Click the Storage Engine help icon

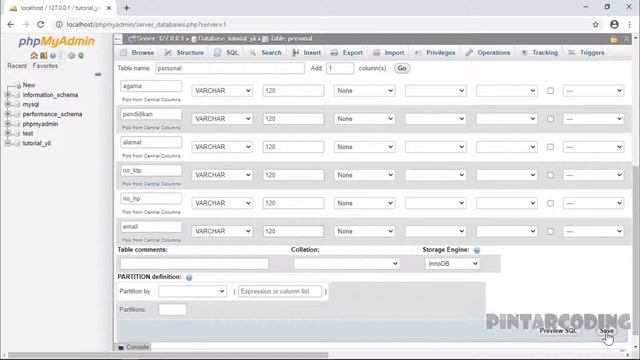[x=477, y=250]
